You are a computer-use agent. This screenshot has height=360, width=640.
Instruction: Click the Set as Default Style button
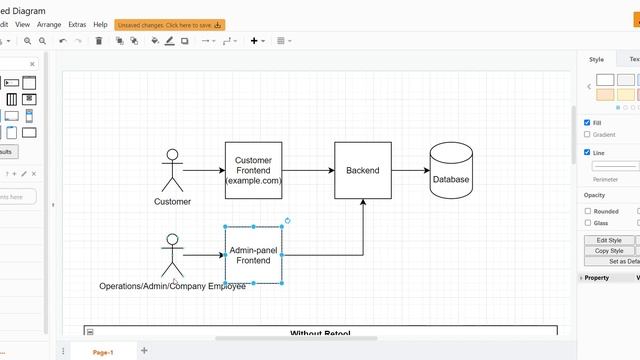coord(612,261)
